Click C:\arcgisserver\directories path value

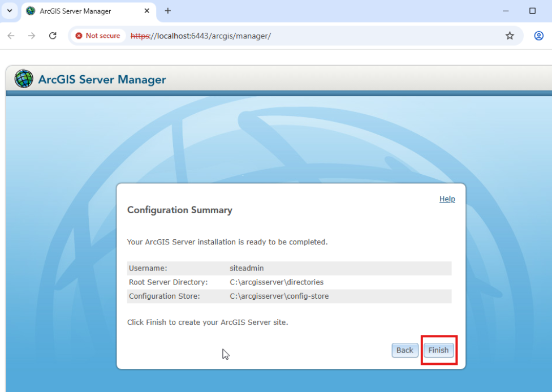(x=277, y=282)
